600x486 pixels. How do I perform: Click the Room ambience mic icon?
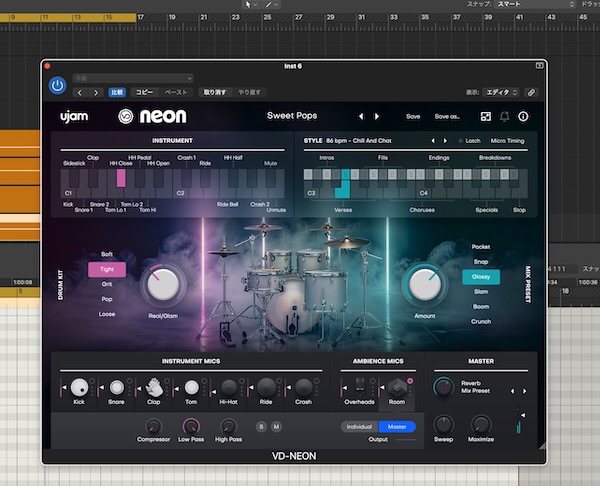pyautogui.click(x=397, y=387)
